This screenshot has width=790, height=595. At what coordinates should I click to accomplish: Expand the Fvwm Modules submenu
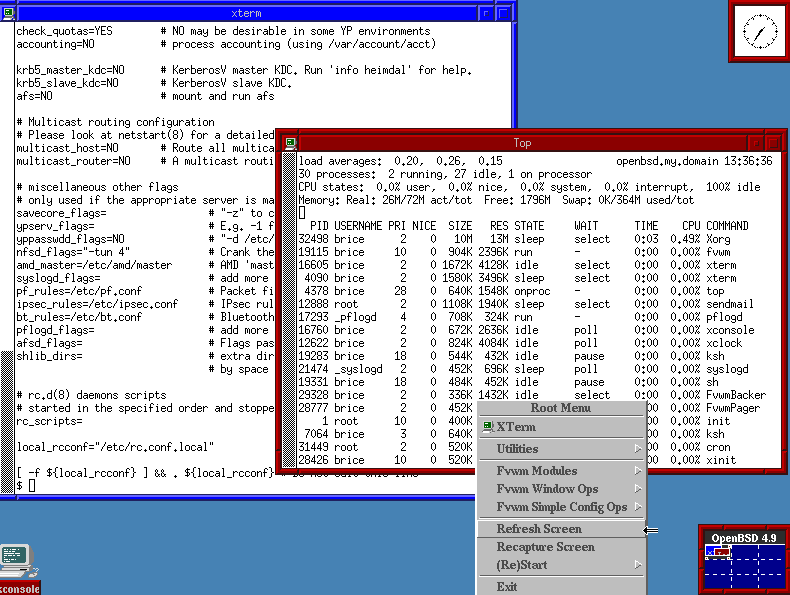tap(638, 471)
